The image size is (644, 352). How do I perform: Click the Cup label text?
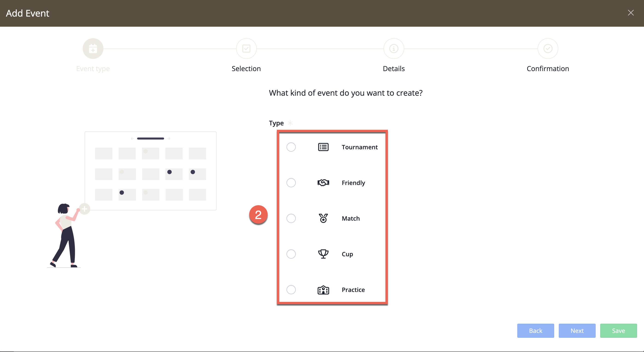[347, 254]
